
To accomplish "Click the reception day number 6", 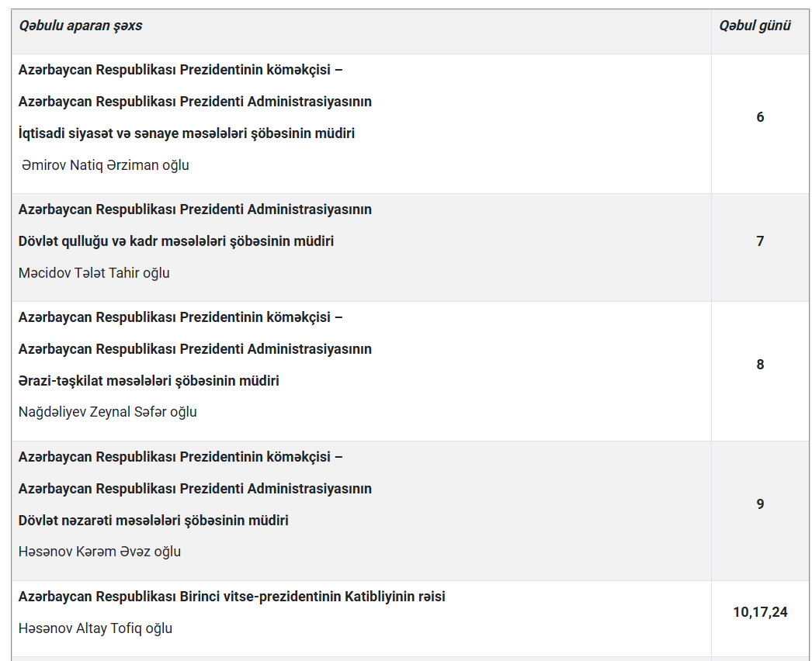I will [760, 117].
